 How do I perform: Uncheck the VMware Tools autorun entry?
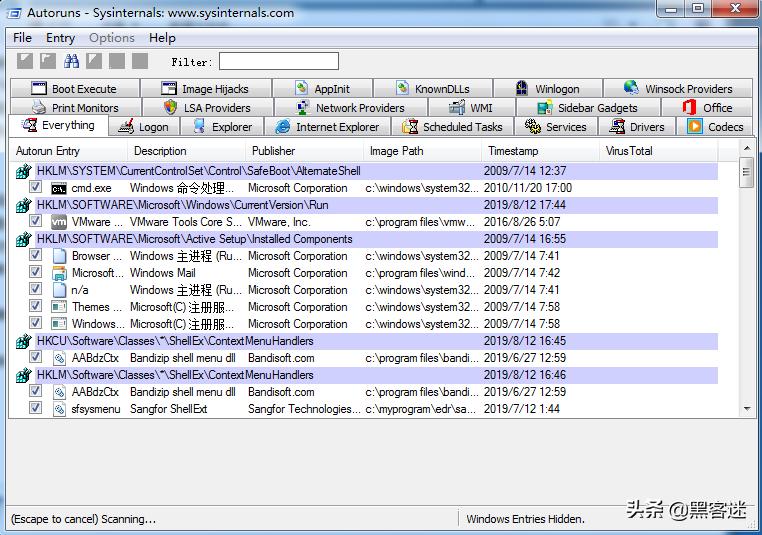click(x=35, y=221)
